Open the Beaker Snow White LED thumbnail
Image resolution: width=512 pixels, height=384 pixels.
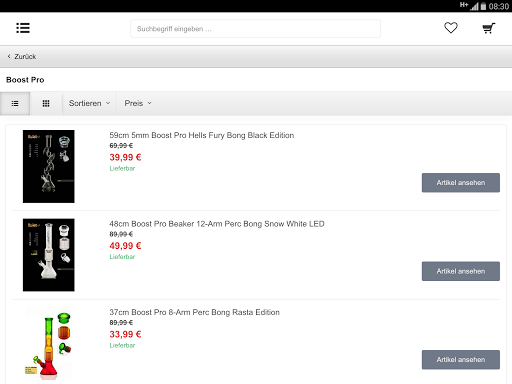tap(49, 255)
